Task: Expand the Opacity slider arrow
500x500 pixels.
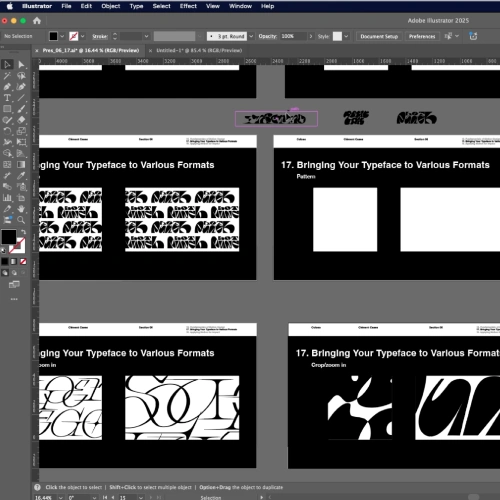Action: (x=311, y=36)
